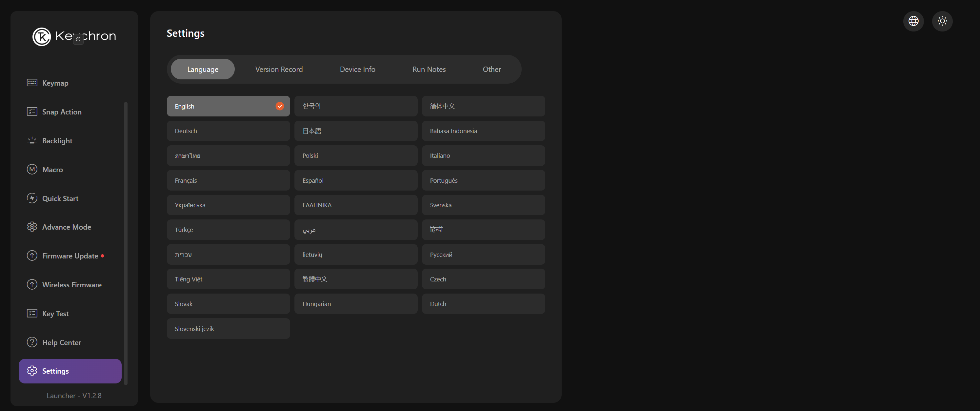This screenshot has height=411, width=980.
Task: Go to Key Test page
Action: (x=55, y=314)
